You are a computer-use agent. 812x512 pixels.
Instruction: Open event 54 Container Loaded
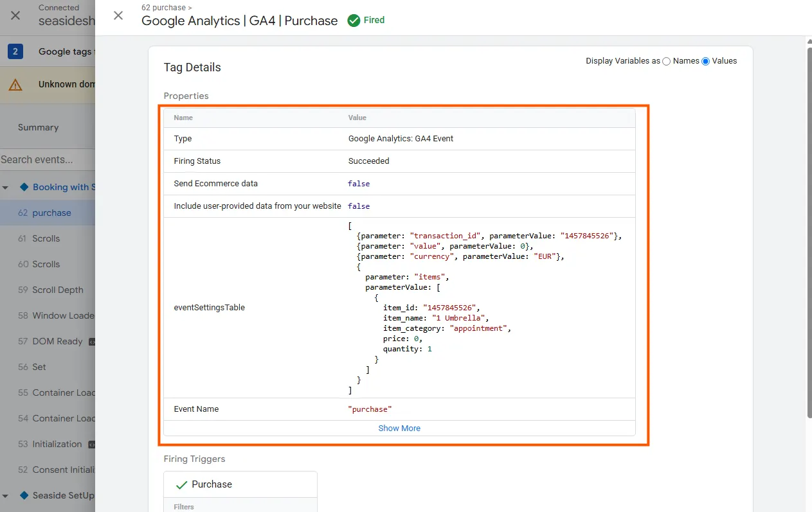48,418
